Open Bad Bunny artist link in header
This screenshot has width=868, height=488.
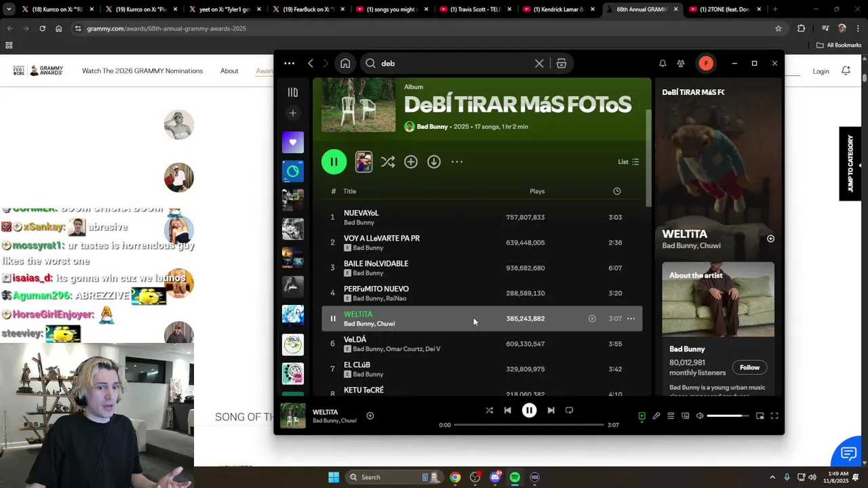tap(432, 127)
